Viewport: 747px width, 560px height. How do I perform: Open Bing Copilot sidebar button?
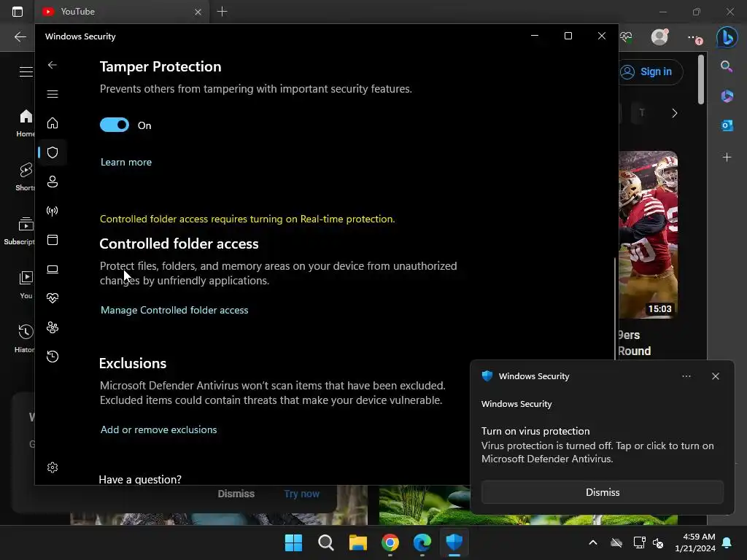coord(727,36)
